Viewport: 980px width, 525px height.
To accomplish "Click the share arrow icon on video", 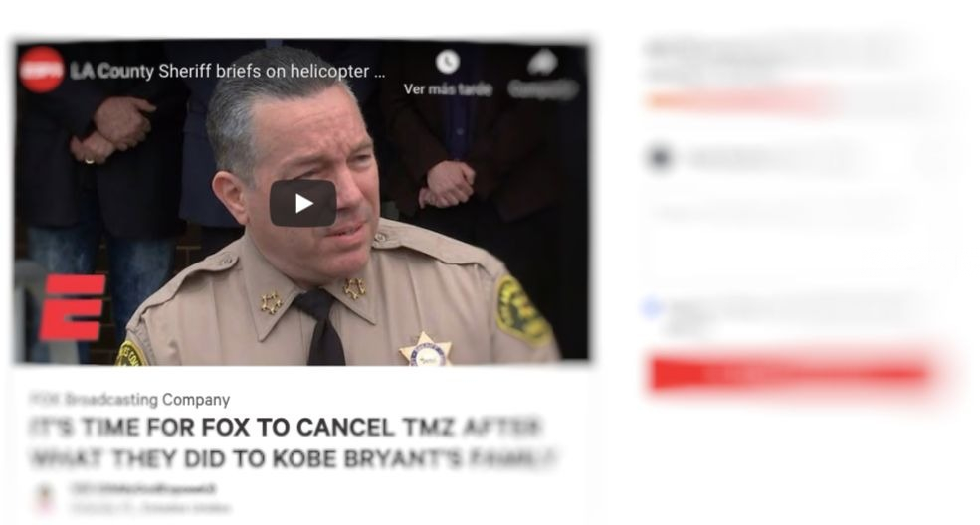I will [x=542, y=62].
